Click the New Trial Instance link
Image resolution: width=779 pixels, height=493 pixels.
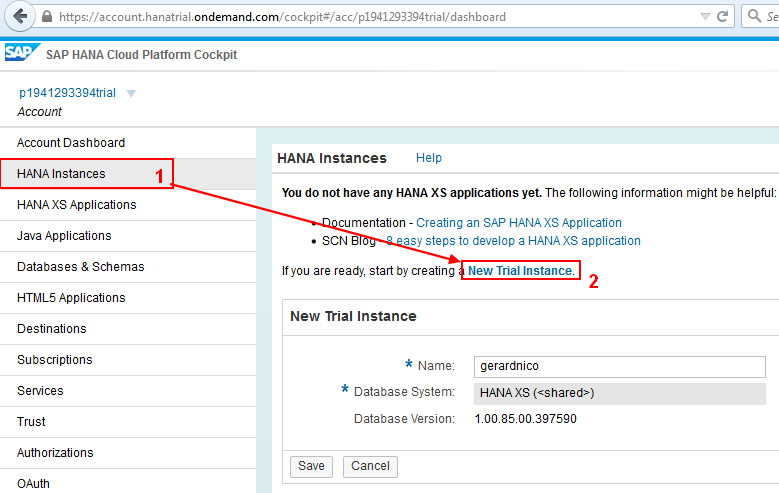521,271
